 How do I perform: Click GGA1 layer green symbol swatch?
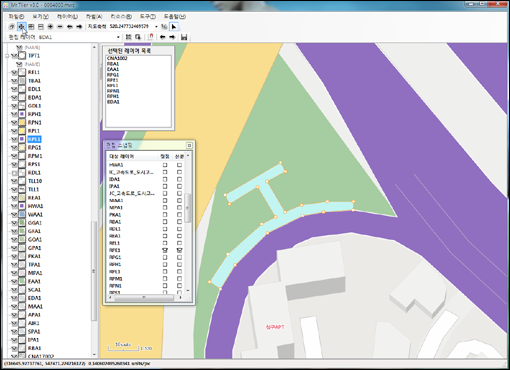pyautogui.click(x=22, y=223)
